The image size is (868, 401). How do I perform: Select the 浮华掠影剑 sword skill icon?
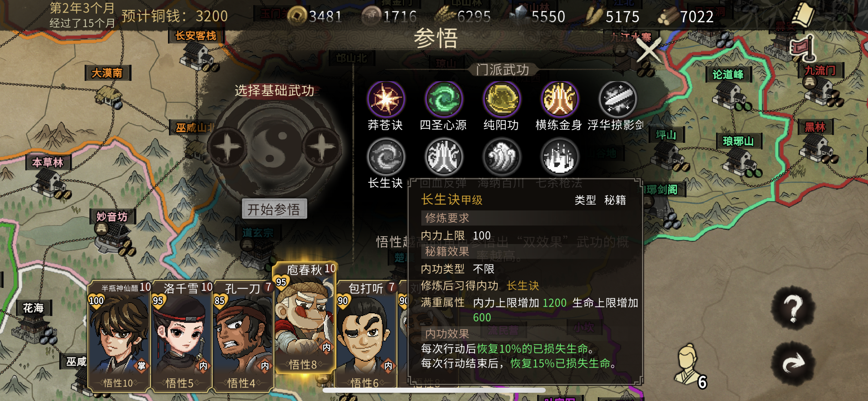click(x=617, y=100)
